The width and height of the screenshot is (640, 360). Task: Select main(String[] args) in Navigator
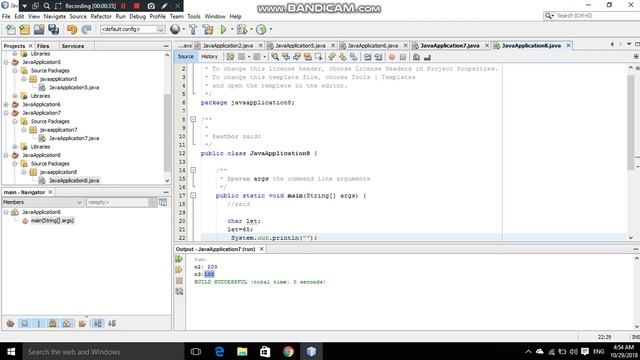52,220
